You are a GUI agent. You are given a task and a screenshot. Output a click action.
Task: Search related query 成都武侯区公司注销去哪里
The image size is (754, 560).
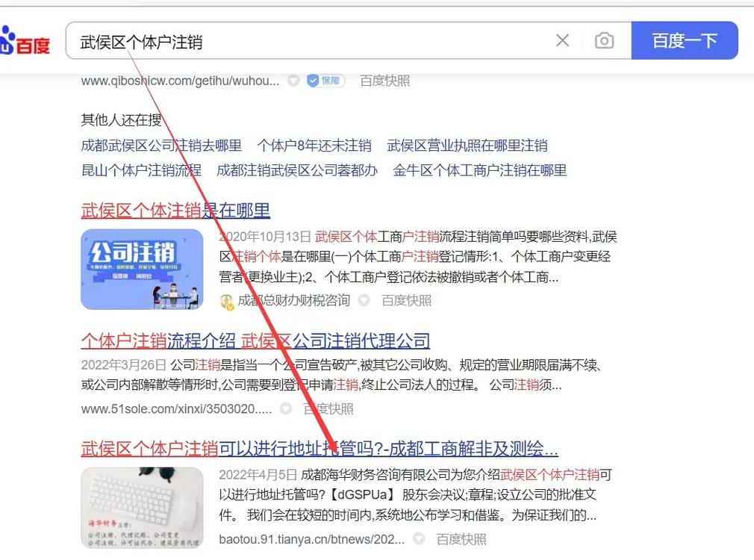(161, 146)
